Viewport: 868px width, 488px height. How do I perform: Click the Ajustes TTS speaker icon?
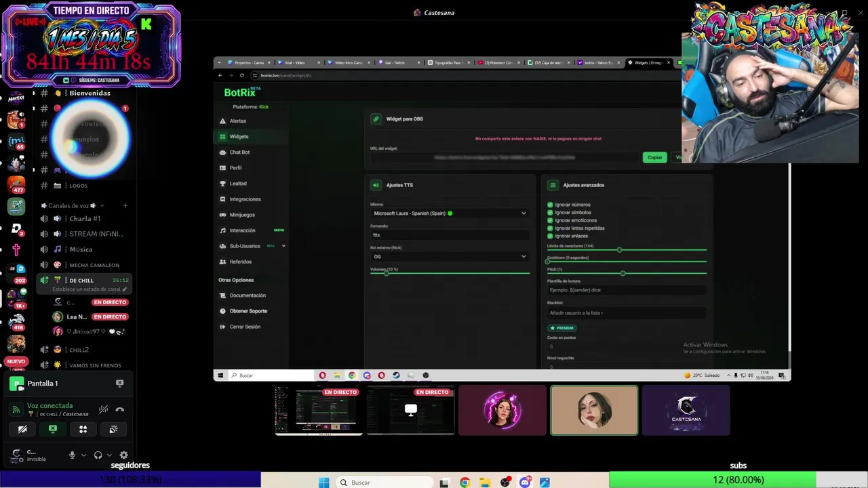[x=376, y=185]
